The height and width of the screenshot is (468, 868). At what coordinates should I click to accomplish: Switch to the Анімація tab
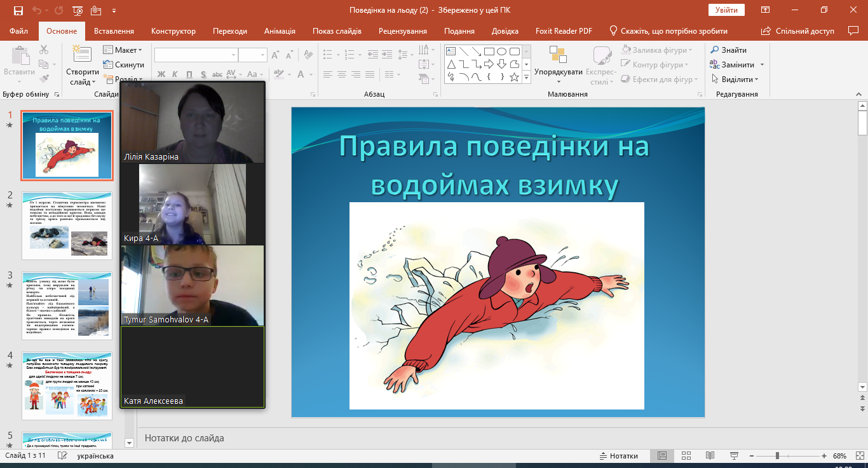(x=280, y=31)
